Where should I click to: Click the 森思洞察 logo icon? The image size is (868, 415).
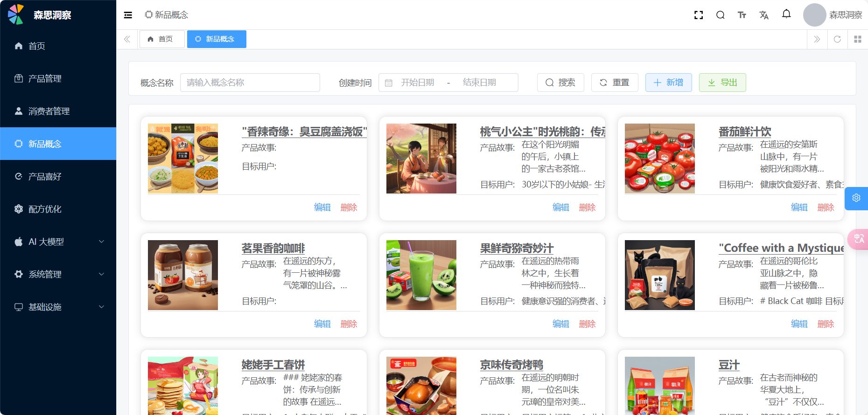point(16,14)
